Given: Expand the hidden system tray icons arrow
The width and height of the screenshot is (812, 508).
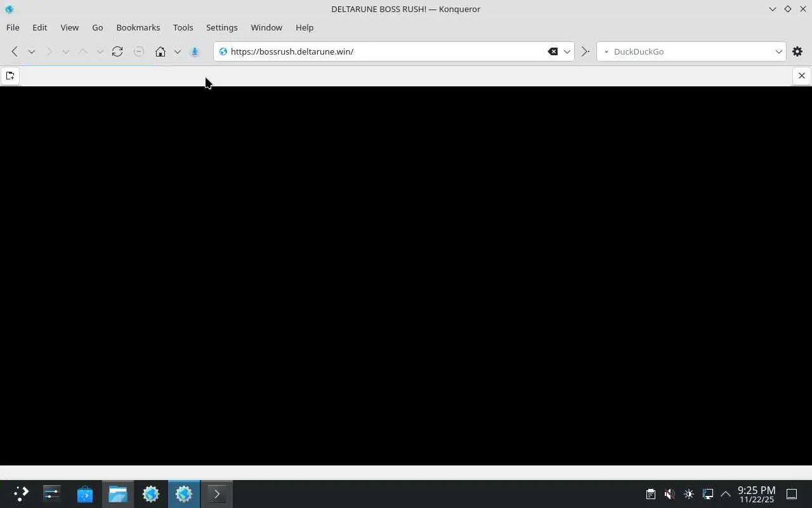Looking at the screenshot, I should pyautogui.click(x=726, y=494).
